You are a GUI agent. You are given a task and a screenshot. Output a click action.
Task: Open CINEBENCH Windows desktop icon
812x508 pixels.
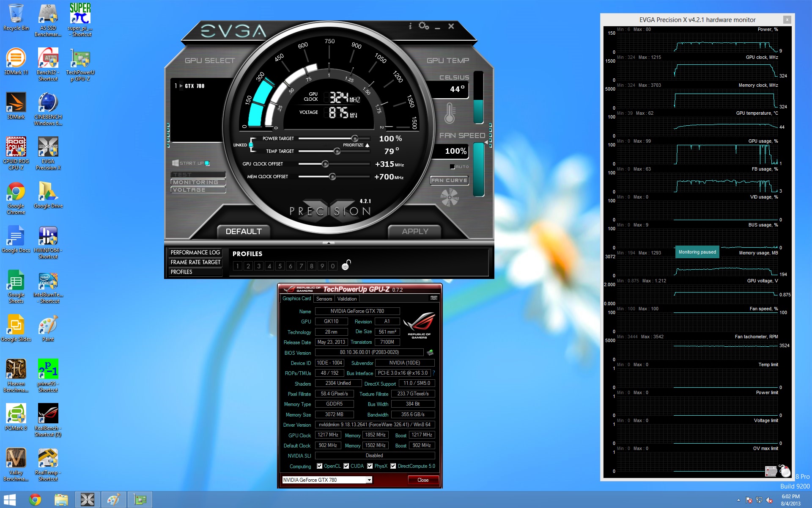pyautogui.click(x=48, y=109)
